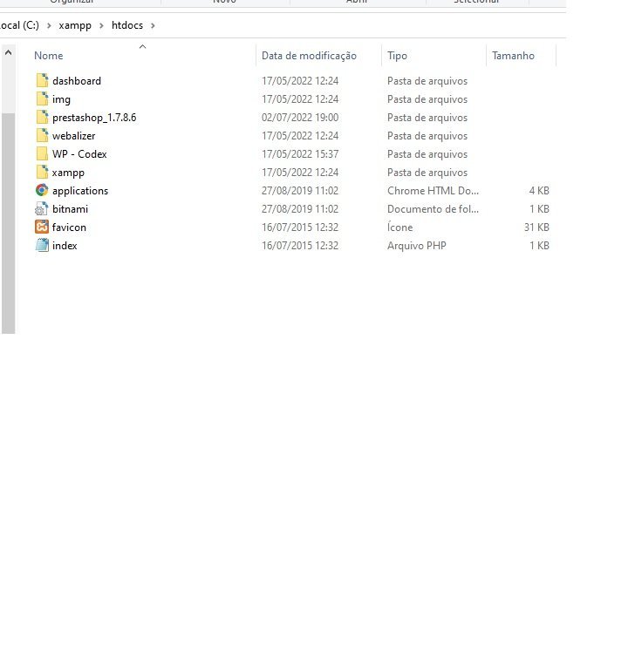Click the navigation pane scrollbar up arrow
The height and width of the screenshot is (672, 628).
pyautogui.click(x=8, y=52)
